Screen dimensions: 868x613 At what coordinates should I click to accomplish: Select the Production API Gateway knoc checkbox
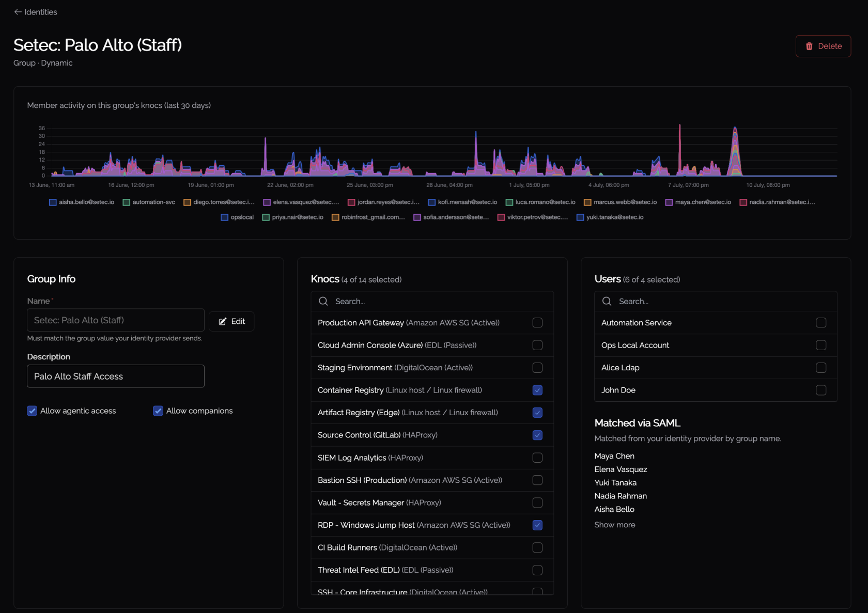[x=537, y=323]
